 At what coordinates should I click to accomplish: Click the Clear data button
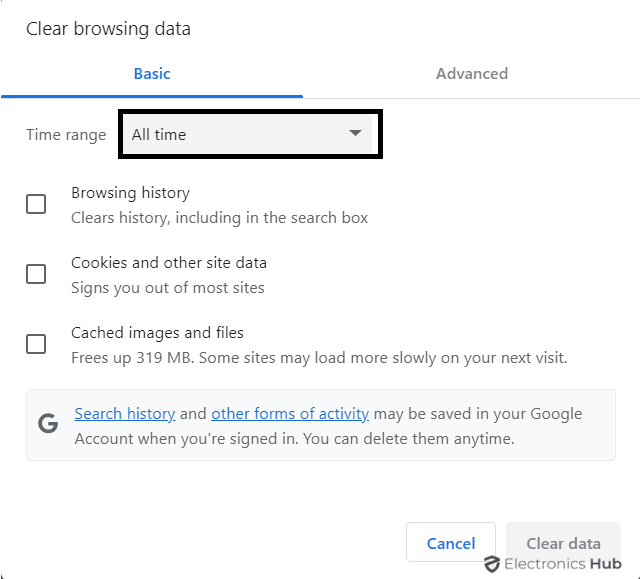tap(563, 543)
